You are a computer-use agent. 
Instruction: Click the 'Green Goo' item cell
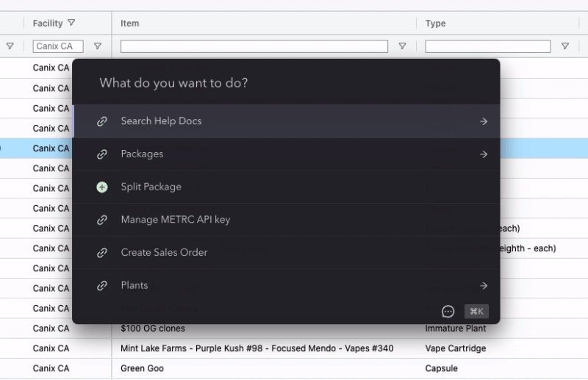[x=142, y=368]
